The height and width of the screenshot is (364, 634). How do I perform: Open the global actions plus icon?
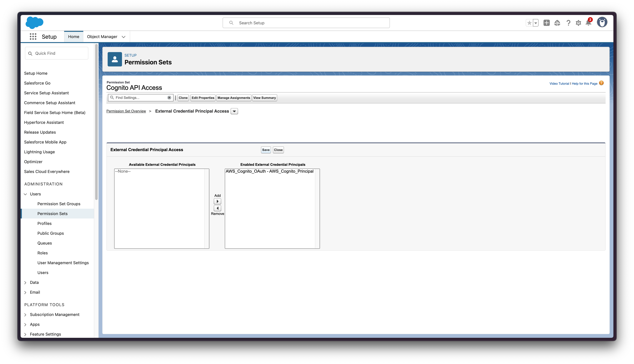[x=546, y=23]
